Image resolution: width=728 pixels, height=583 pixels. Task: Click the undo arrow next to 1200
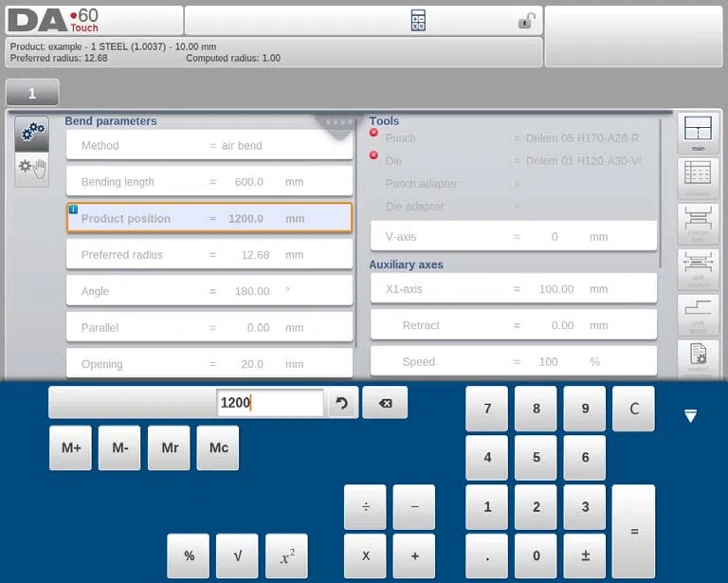click(341, 403)
